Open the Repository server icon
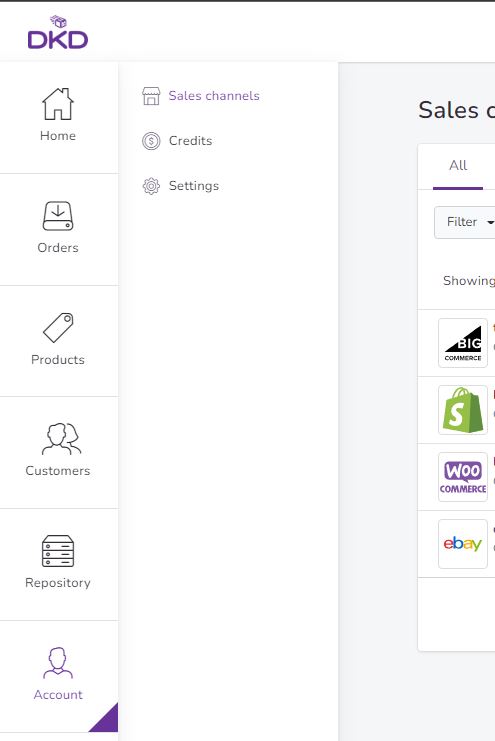495x741 pixels. point(58,551)
